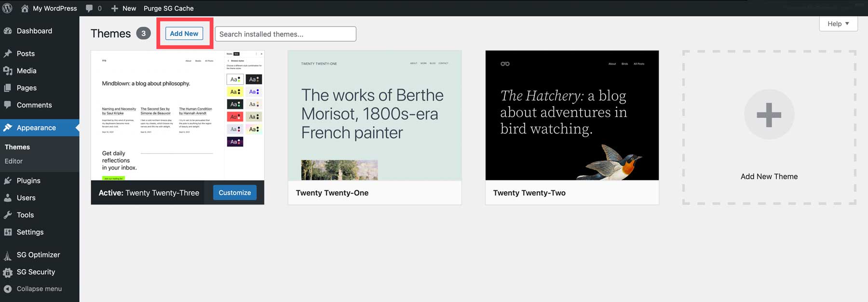868x302 pixels.
Task: Click the Tools wrench icon
Action: tap(8, 215)
